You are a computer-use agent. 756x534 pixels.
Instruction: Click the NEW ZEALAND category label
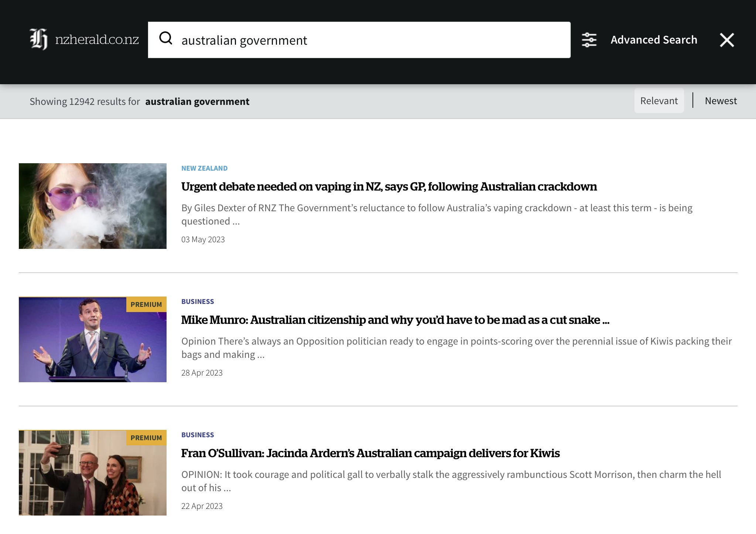(x=204, y=168)
